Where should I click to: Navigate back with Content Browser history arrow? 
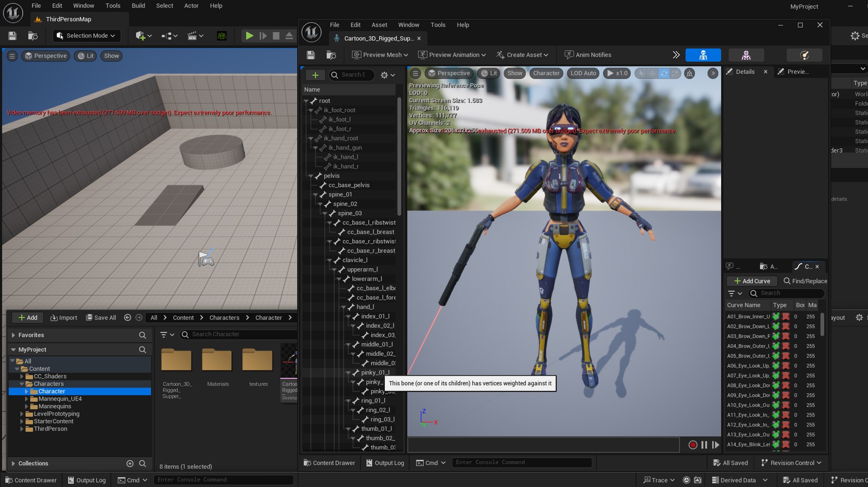pyautogui.click(x=127, y=317)
